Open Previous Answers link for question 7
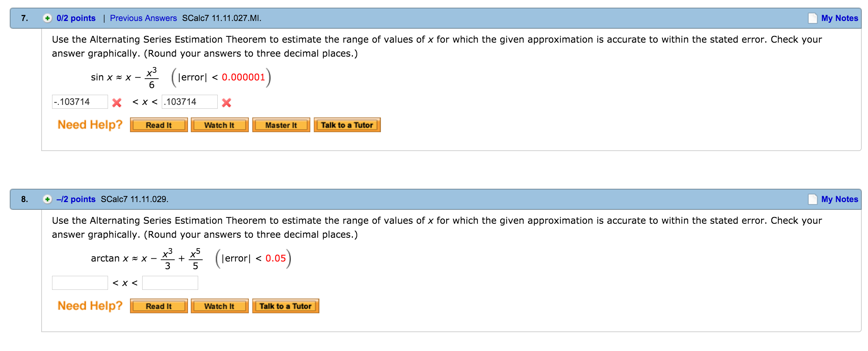This screenshot has height=351, width=868. (x=143, y=18)
